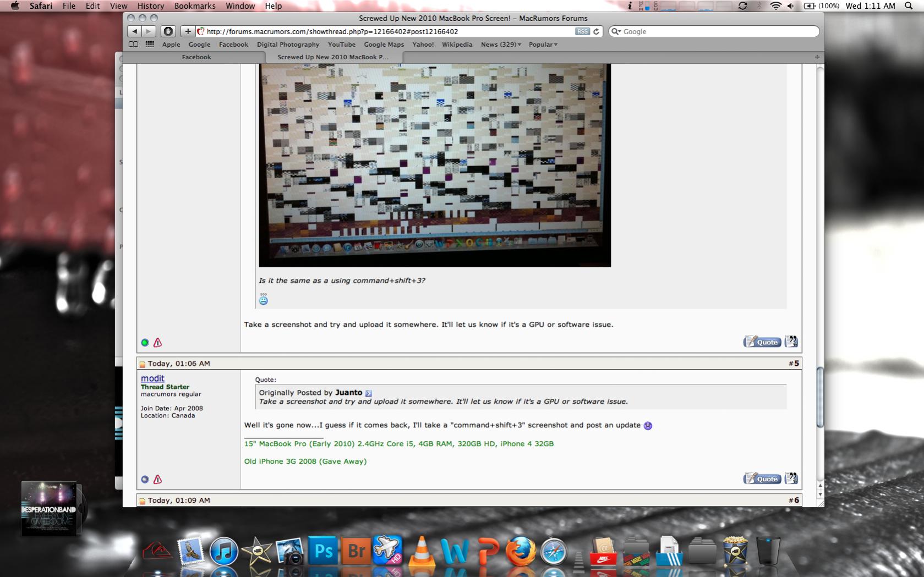The width and height of the screenshot is (924, 577).
Task: Reload the page with the refresh icon
Action: 596,31
